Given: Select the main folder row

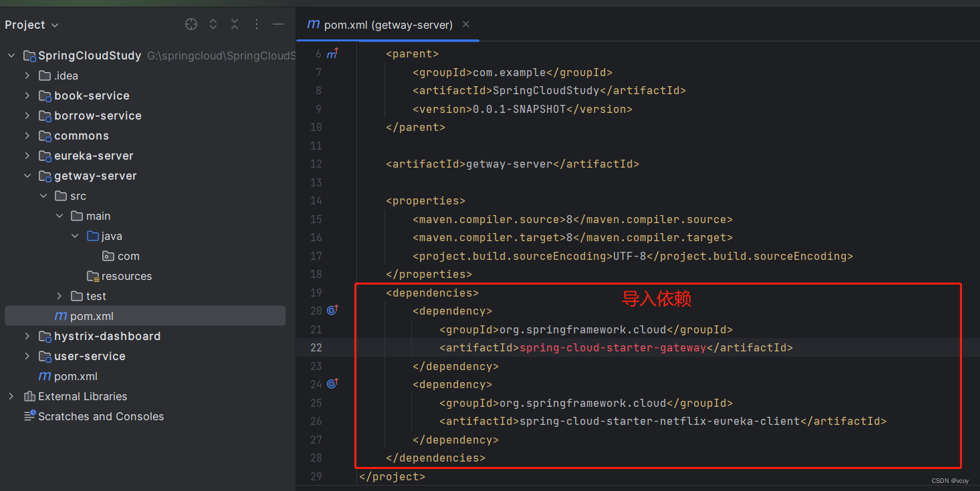Looking at the screenshot, I should [x=98, y=216].
